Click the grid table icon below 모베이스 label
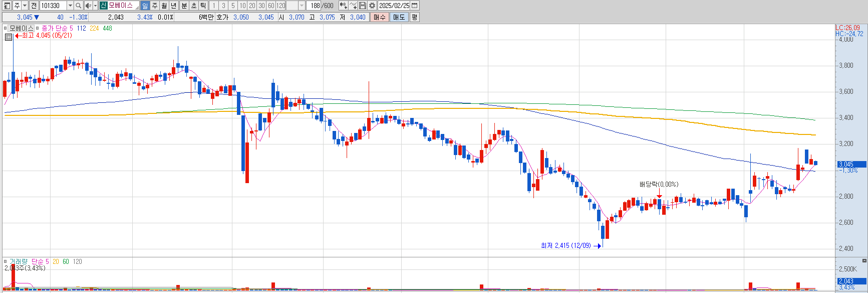 [9, 37]
